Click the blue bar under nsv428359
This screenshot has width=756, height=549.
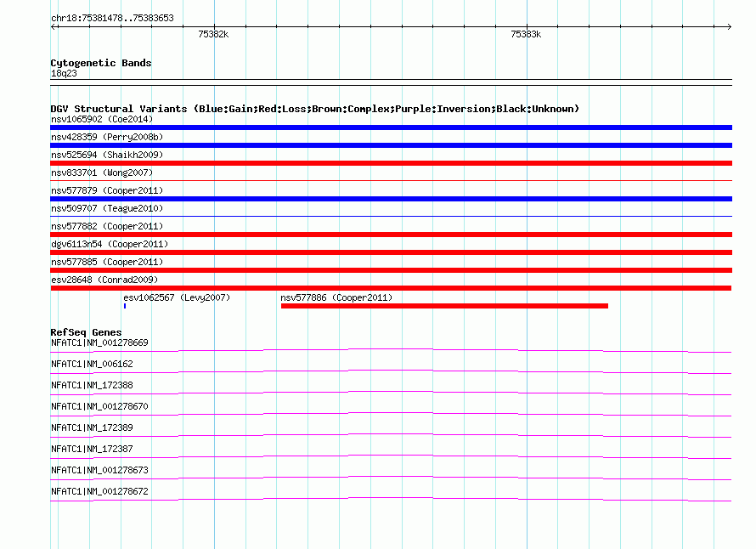tap(391, 145)
